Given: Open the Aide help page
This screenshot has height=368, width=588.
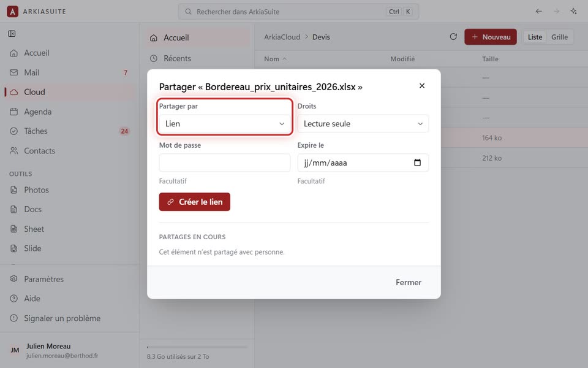Looking at the screenshot, I should point(70,299).
